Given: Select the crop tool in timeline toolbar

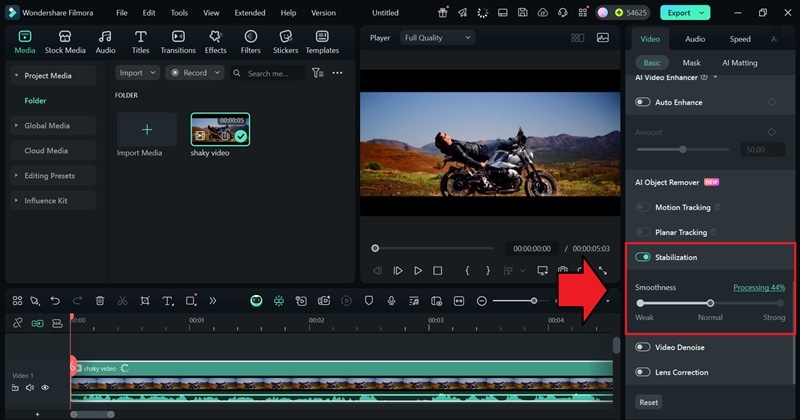Looking at the screenshot, I should pyautogui.click(x=145, y=301).
